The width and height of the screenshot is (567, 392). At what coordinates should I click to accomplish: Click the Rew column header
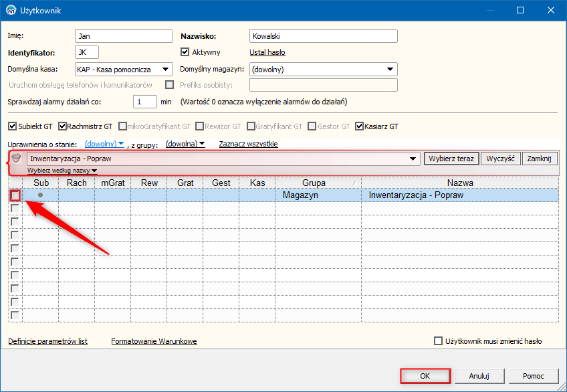[148, 183]
